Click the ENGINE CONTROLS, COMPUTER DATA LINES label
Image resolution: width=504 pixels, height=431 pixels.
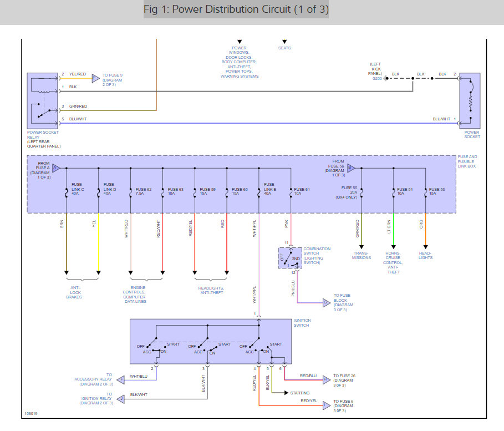[135, 295]
